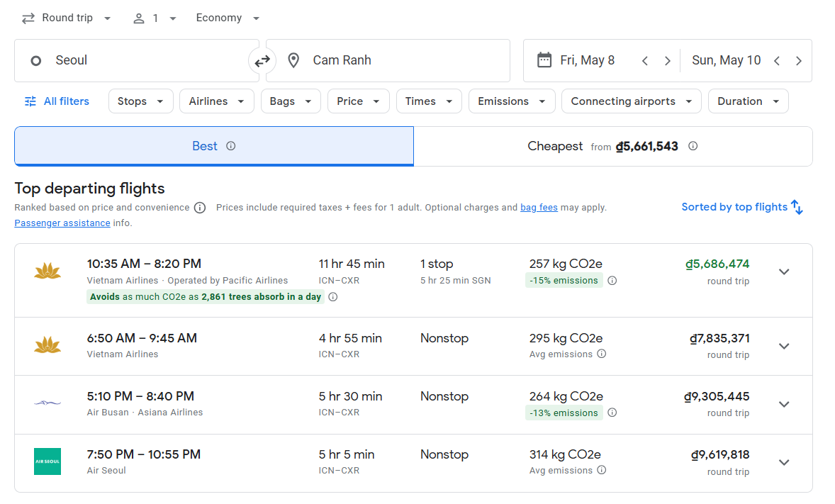The width and height of the screenshot is (835, 504).
Task: Open the Passenger assistance link
Action: point(62,223)
